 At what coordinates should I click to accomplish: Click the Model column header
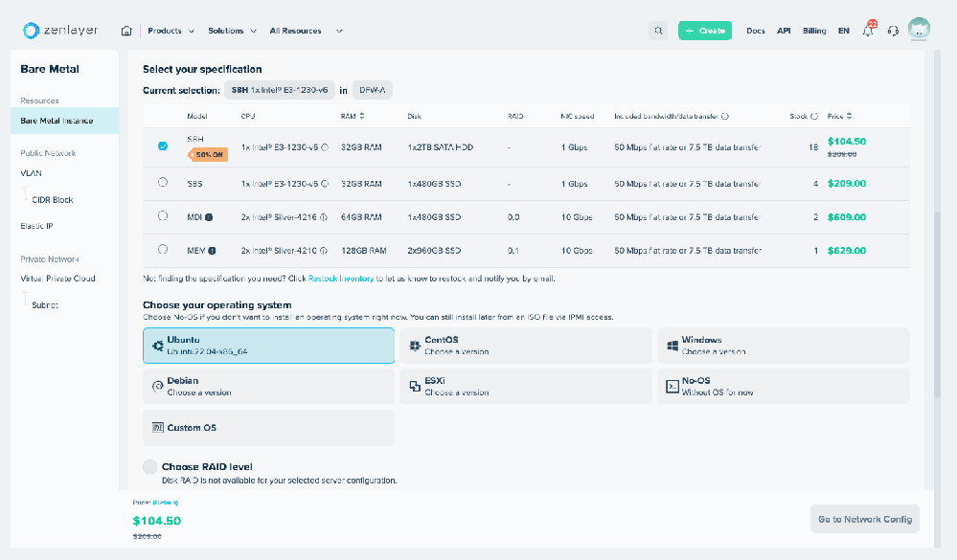(x=197, y=116)
